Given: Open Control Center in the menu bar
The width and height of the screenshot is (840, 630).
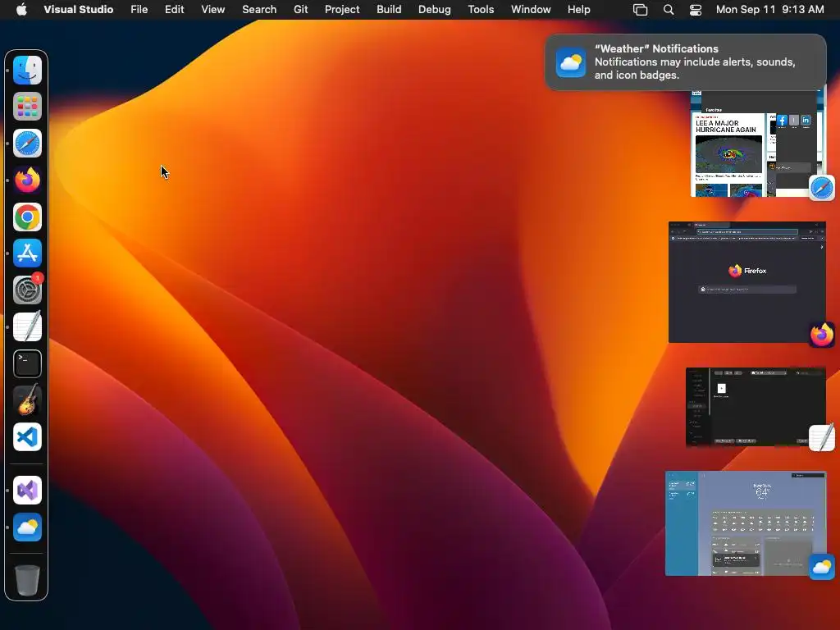Looking at the screenshot, I should [696, 10].
